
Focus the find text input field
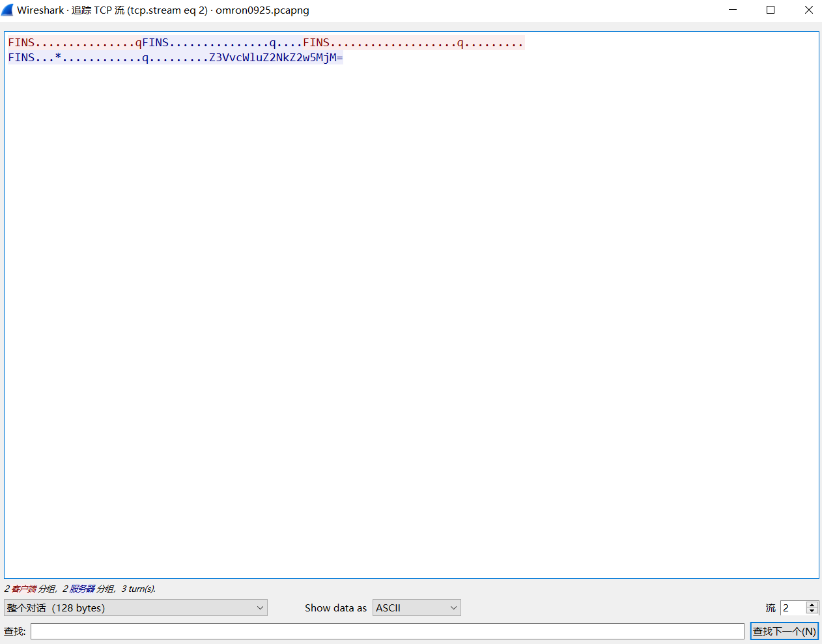pyautogui.click(x=387, y=631)
